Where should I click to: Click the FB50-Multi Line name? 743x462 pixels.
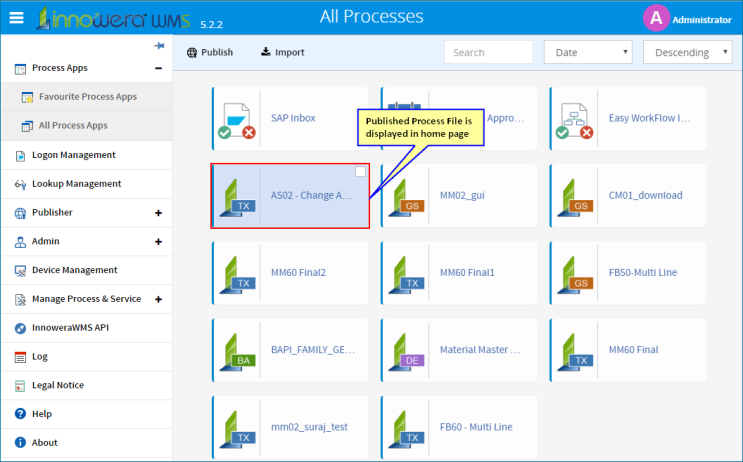pyautogui.click(x=643, y=272)
